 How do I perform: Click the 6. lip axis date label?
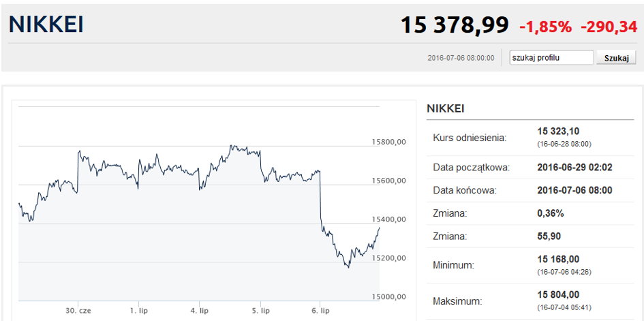[x=320, y=311]
